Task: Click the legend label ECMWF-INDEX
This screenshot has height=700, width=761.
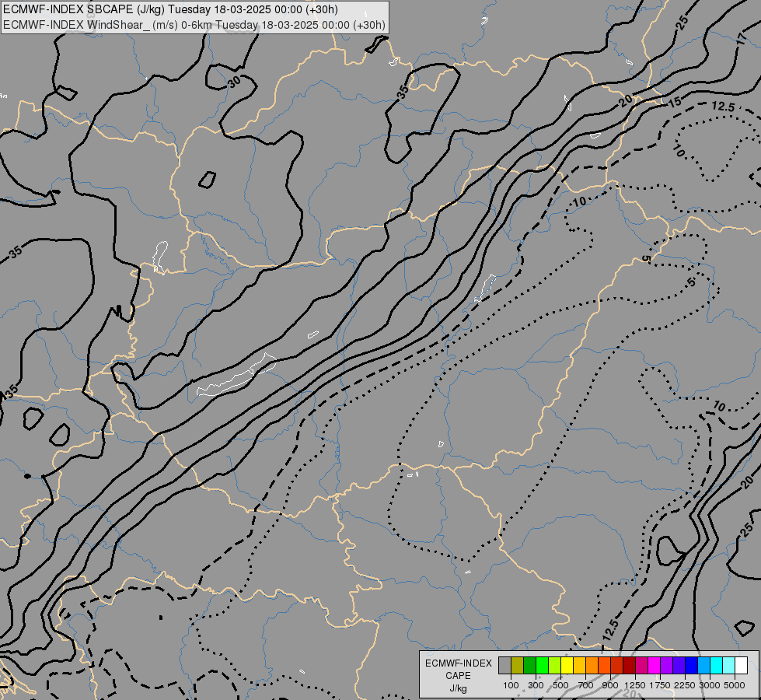Action: tap(458, 663)
